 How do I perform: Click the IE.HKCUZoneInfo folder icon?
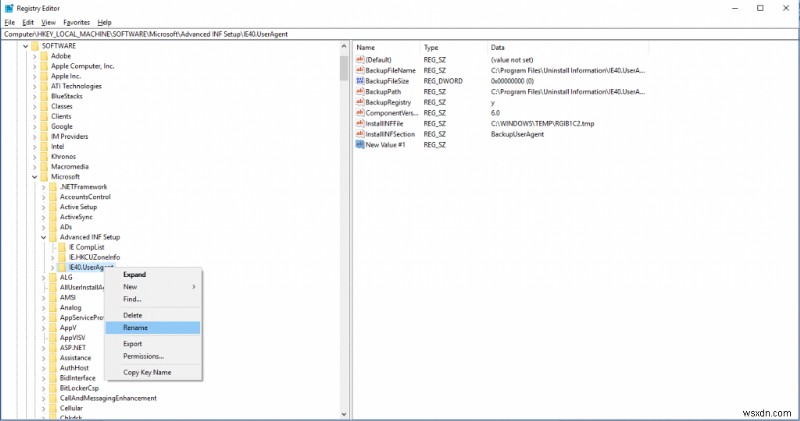(x=62, y=257)
